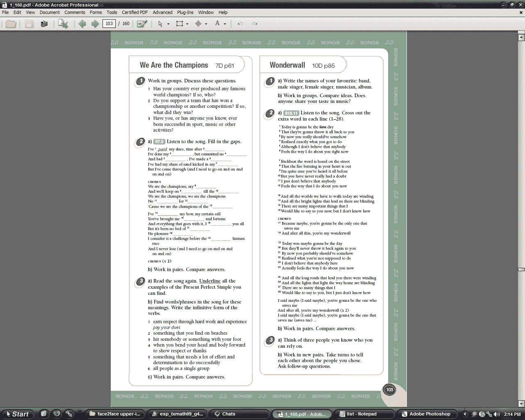Click the Start button
Image resolution: width=525 pixels, height=420 pixels.
(x=17, y=414)
